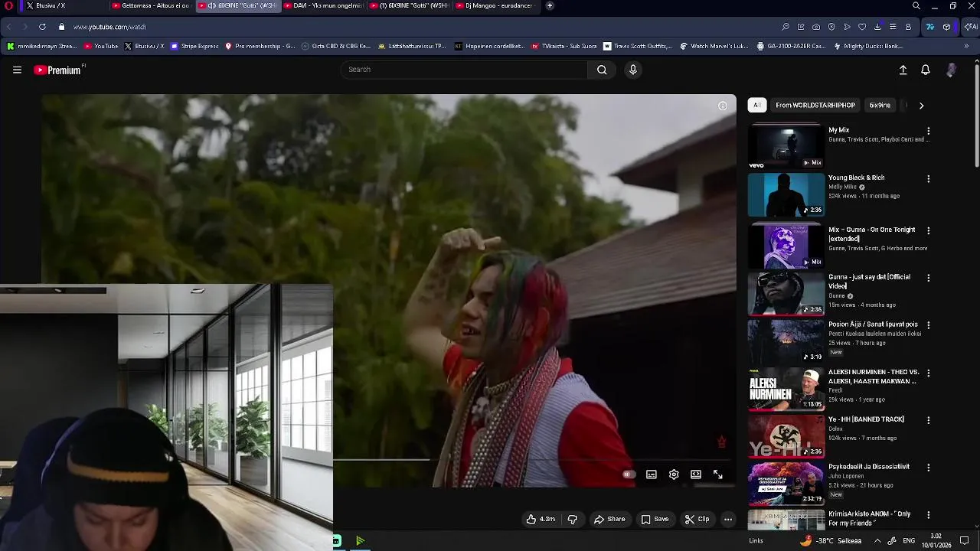Open the YouTube create/upload icon
The height and width of the screenshot is (551, 980).
903,70
